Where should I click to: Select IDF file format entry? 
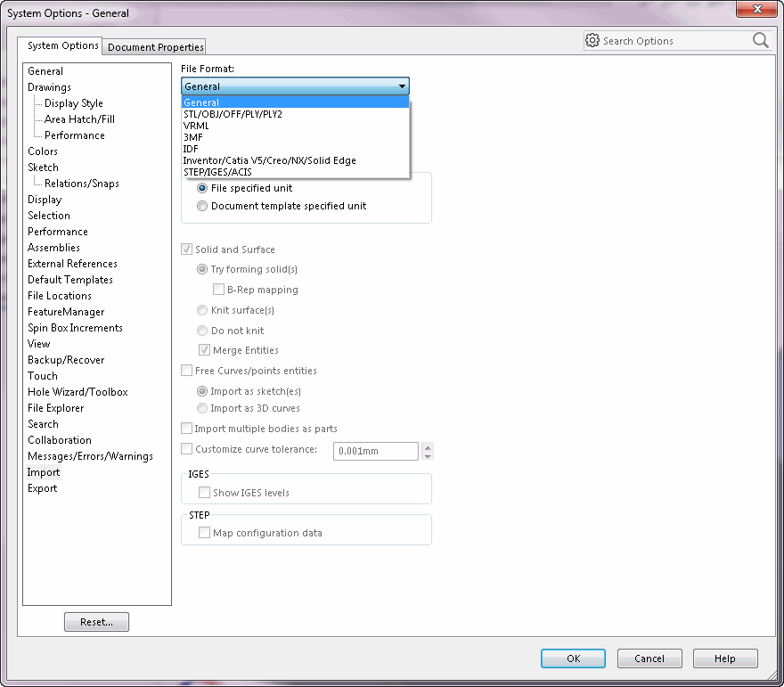click(x=295, y=149)
